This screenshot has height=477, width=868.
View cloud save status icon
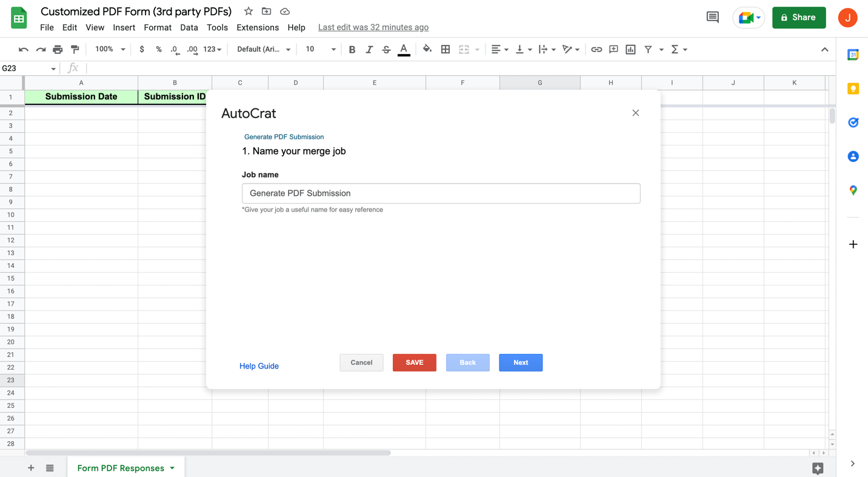[285, 12]
